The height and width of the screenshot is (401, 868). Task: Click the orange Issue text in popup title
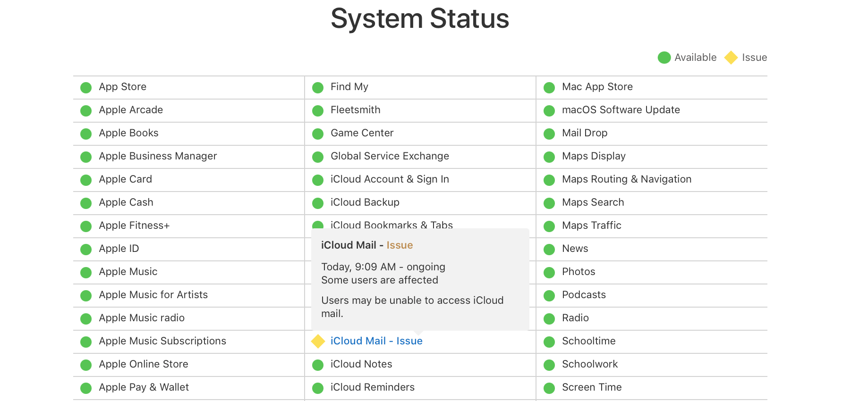pyautogui.click(x=400, y=245)
